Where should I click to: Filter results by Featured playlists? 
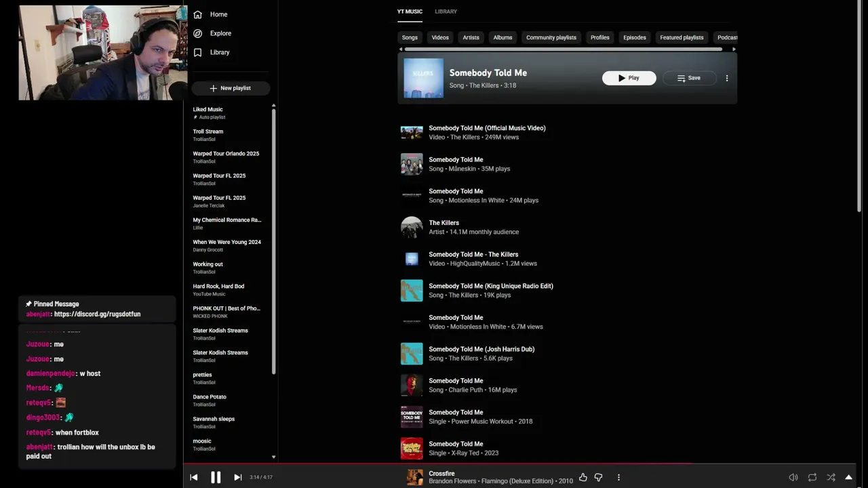pyautogui.click(x=682, y=37)
